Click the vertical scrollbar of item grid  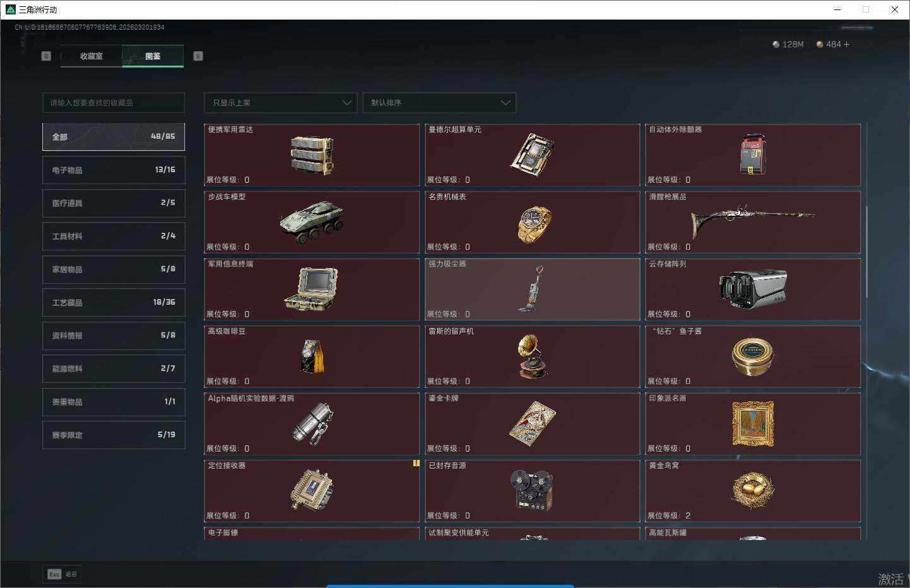coord(866,252)
